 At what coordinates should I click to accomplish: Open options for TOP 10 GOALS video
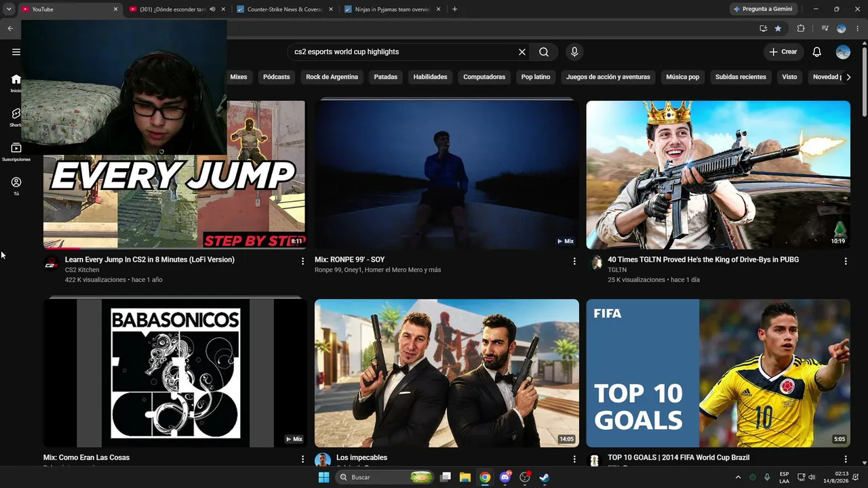[x=846, y=459]
